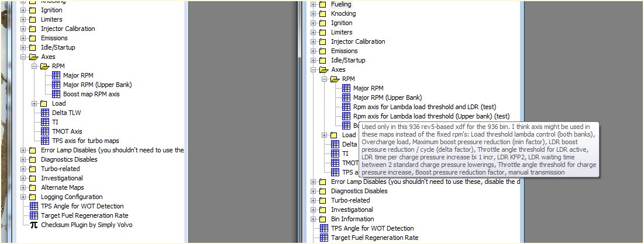Viewport: 644px width, 244px height.
Task: Select 'Bin Information' label in right panel
Action: coord(352,219)
